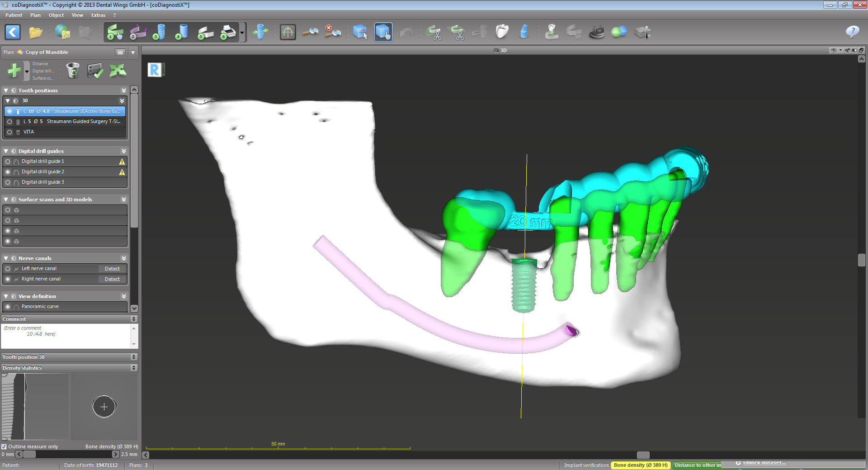Select radio for Digital drill guide 3
This screenshot has width=868, height=470.
(x=8, y=182)
